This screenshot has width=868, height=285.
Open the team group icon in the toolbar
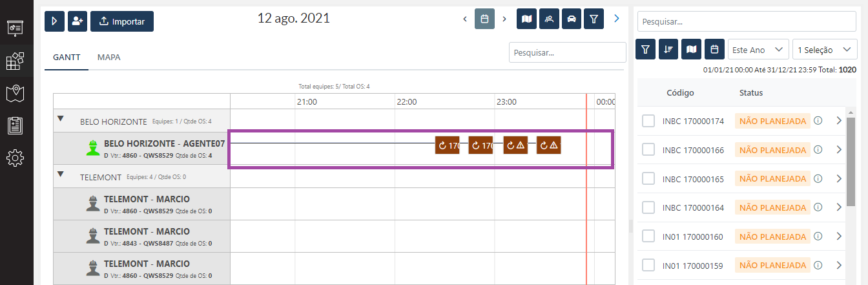[x=549, y=19]
